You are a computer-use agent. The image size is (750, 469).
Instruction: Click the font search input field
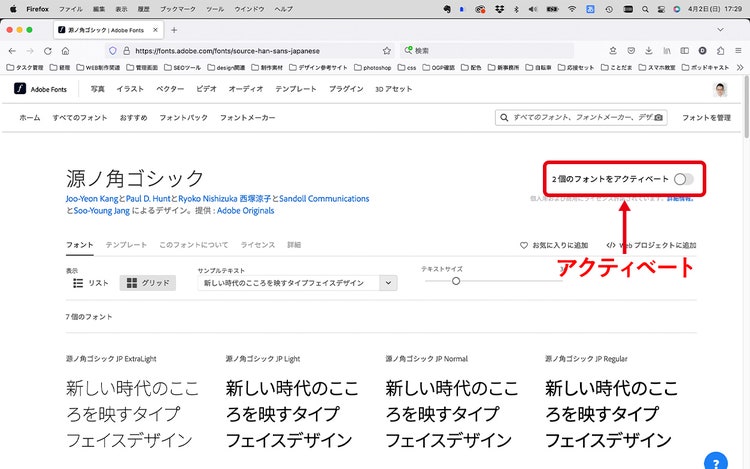(x=581, y=117)
